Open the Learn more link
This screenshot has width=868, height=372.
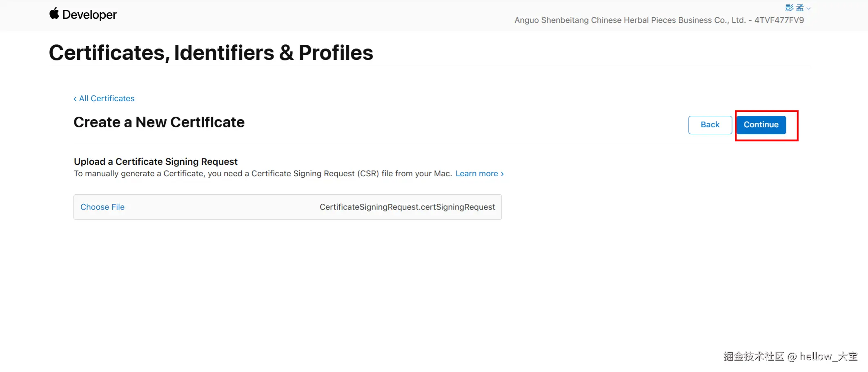(476, 173)
